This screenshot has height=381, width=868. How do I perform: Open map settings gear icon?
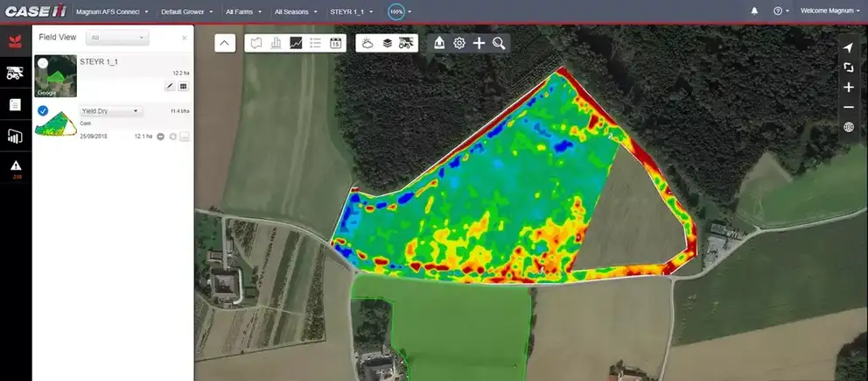tap(458, 43)
